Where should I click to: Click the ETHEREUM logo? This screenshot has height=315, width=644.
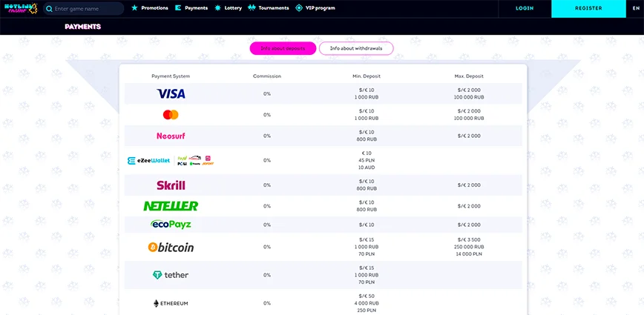(171, 304)
